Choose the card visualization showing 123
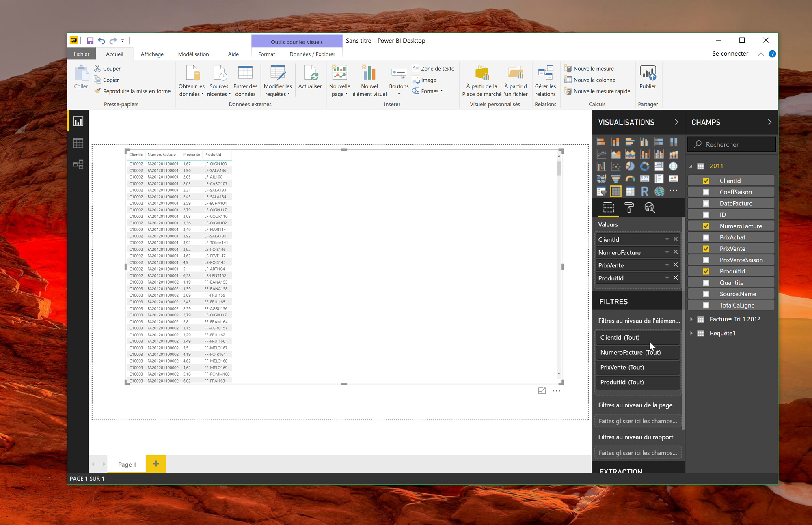 click(644, 179)
